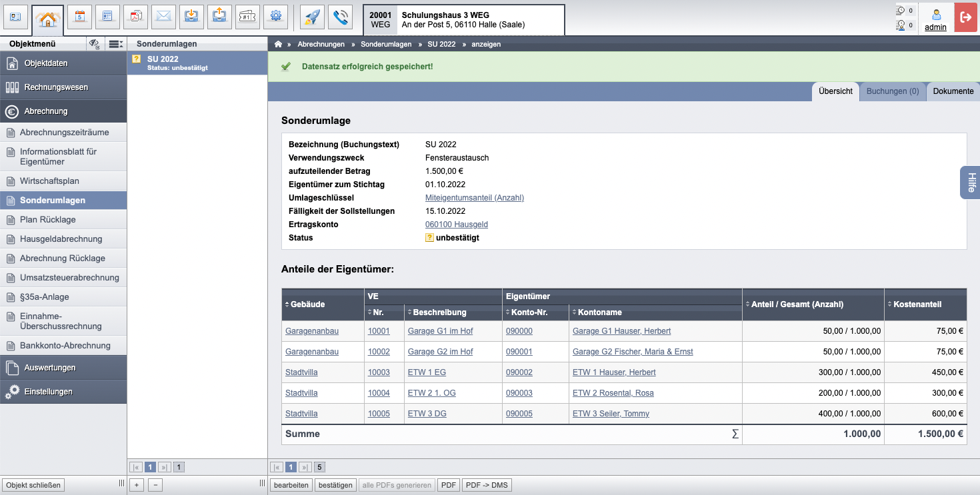This screenshot has width=980, height=495.
Task: Go to first page of Sonderumlagen list
Action: (x=135, y=467)
